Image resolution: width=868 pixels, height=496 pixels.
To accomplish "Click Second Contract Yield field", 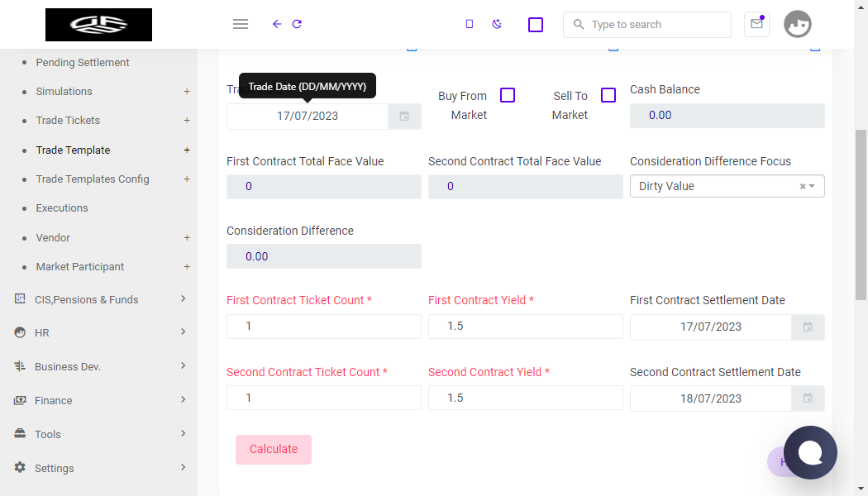I will point(525,398).
